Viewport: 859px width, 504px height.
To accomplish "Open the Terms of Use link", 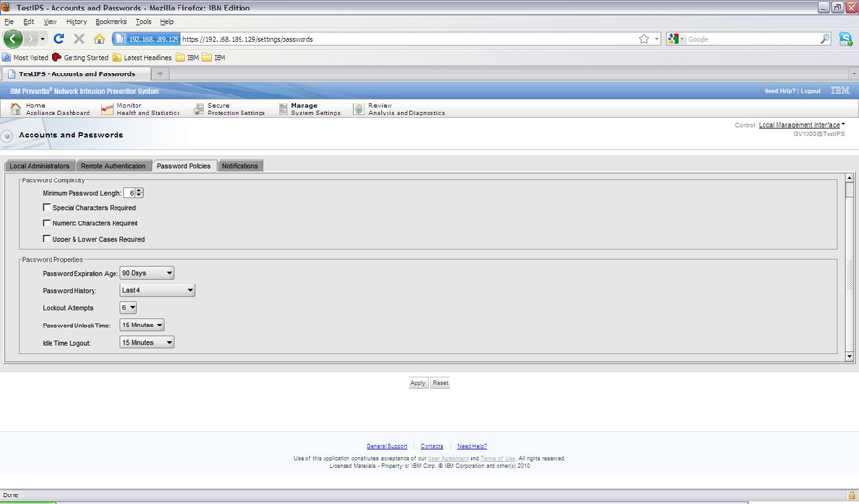I will [x=498, y=458].
